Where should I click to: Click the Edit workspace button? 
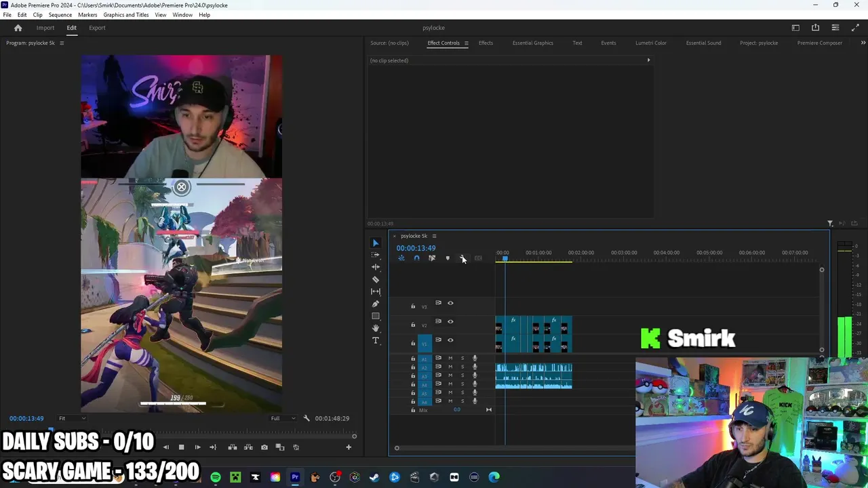pyautogui.click(x=71, y=28)
